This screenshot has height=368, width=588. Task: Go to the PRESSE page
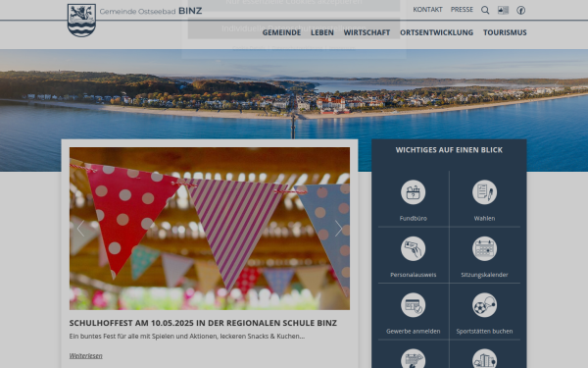point(462,10)
